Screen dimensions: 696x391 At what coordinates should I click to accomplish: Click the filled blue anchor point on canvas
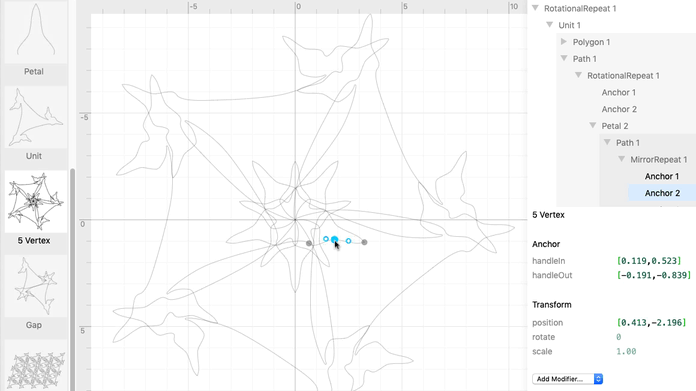click(334, 240)
